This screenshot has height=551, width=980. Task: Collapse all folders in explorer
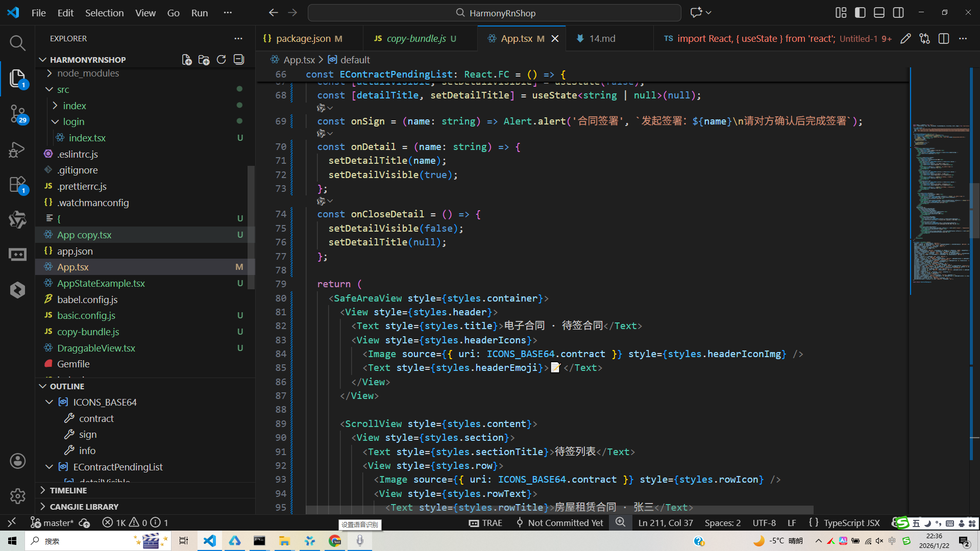[x=238, y=60]
